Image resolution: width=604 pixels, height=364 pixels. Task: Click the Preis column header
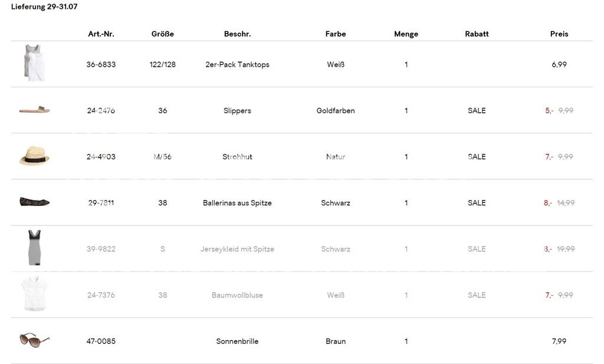click(559, 34)
